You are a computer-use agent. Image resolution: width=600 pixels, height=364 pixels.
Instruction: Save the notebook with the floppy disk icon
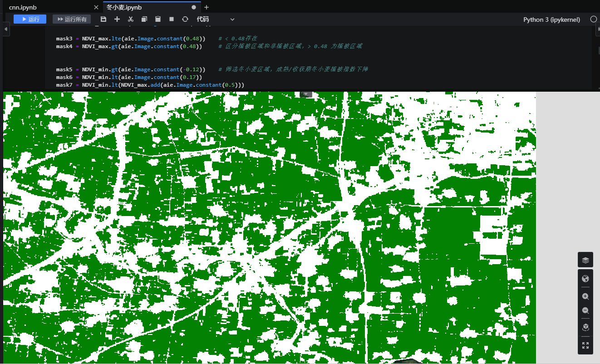click(x=103, y=19)
